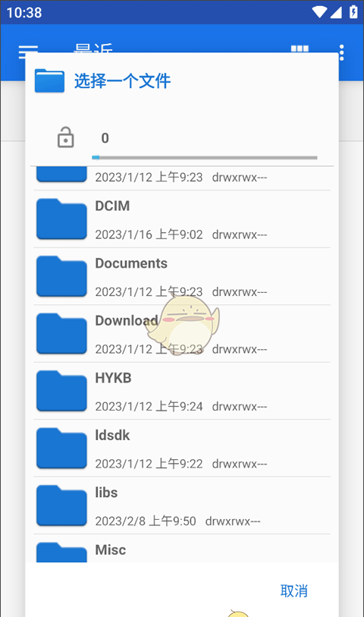Tap the floating duck mascot overlay
The height and width of the screenshot is (617, 364).
click(184, 326)
